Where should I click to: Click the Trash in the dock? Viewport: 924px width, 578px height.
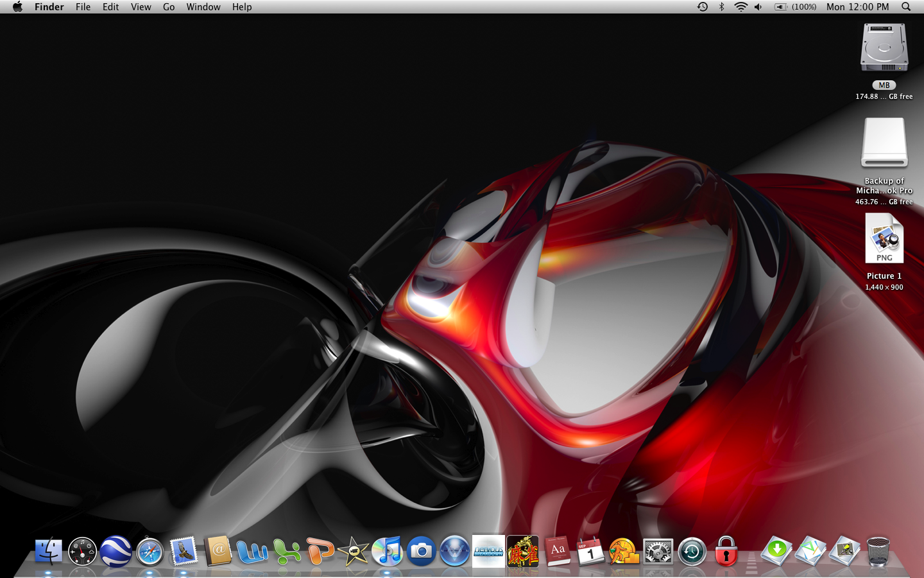[x=878, y=552]
